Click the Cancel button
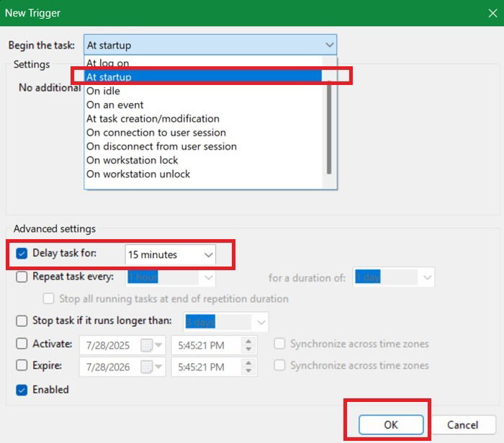This screenshot has width=504, height=443. (x=463, y=425)
